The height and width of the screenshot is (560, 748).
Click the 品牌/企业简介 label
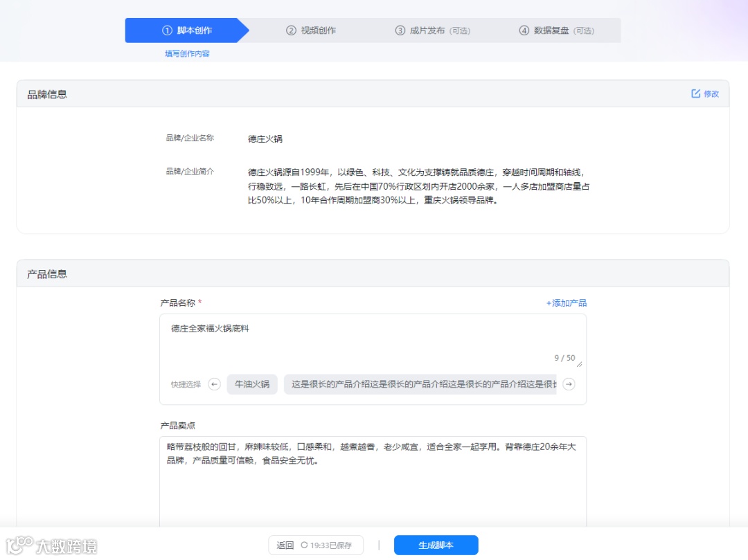click(x=190, y=172)
